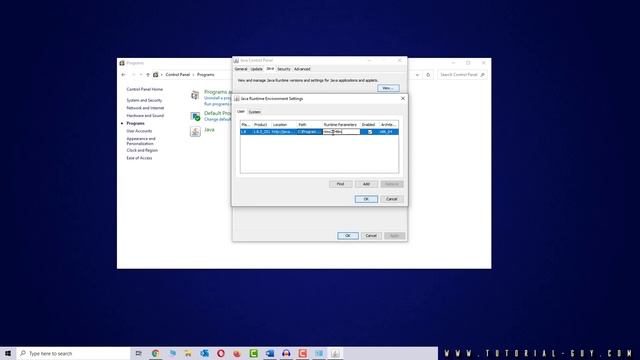The height and width of the screenshot is (360, 640).
Task: Refresh the Control Panel window
Action: [428, 75]
